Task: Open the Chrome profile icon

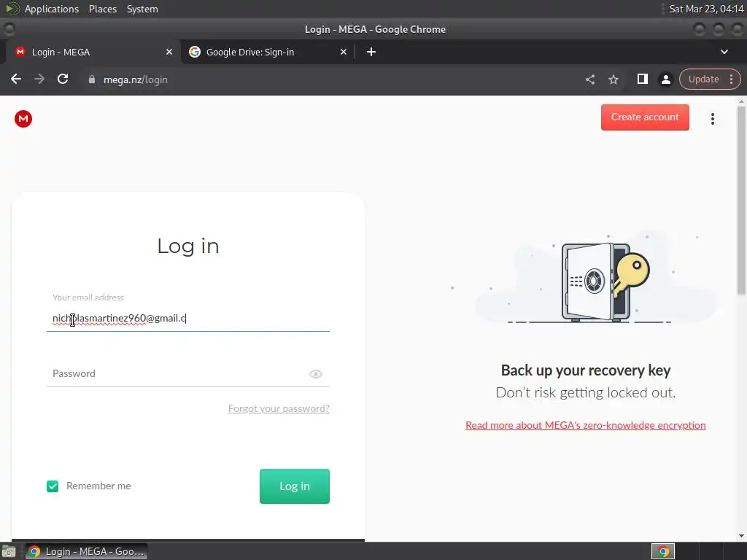Action: [665, 79]
